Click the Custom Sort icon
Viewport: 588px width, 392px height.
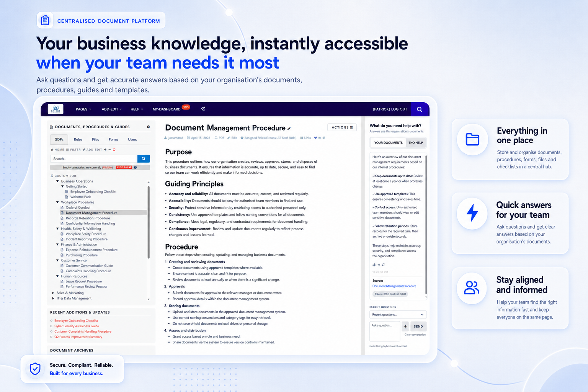(52, 176)
